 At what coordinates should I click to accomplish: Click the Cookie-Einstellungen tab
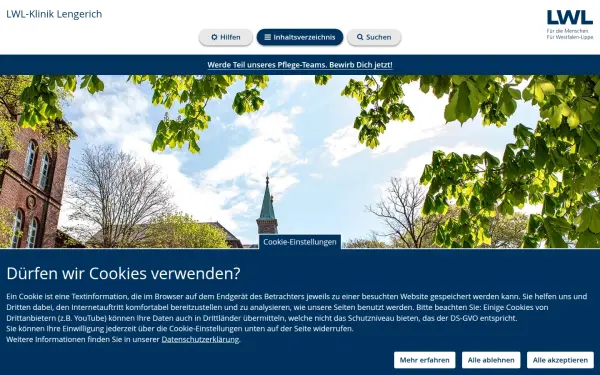[x=300, y=242]
